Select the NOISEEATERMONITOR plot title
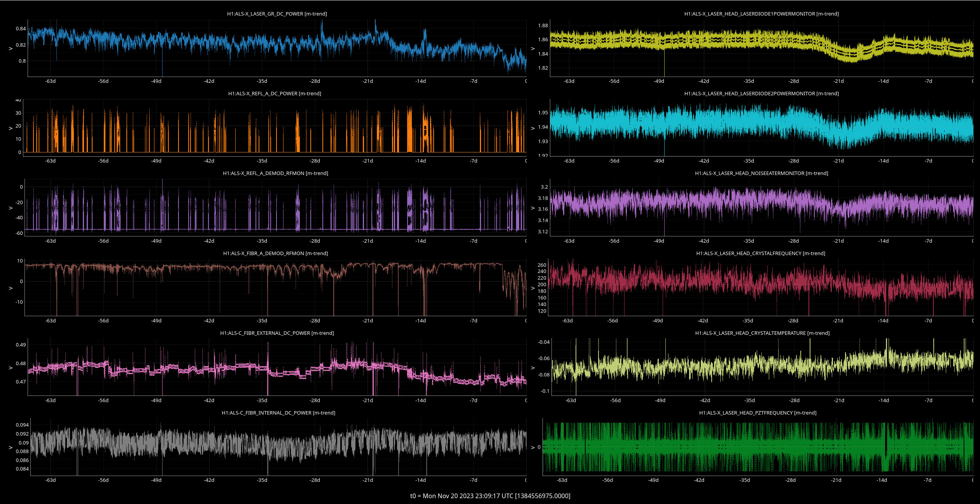Image resolution: width=980 pixels, height=504 pixels. [x=761, y=173]
